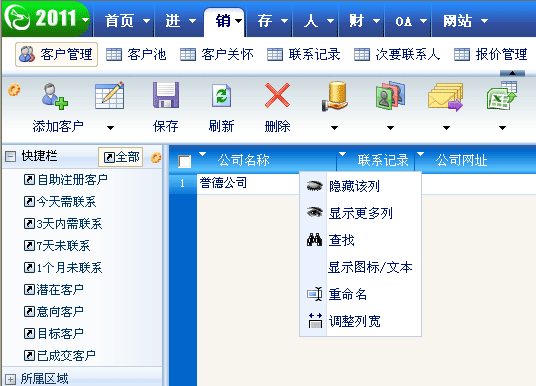Open the 目标客户 shortcut
Screen dimensions: 536x386
(x=54, y=333)
